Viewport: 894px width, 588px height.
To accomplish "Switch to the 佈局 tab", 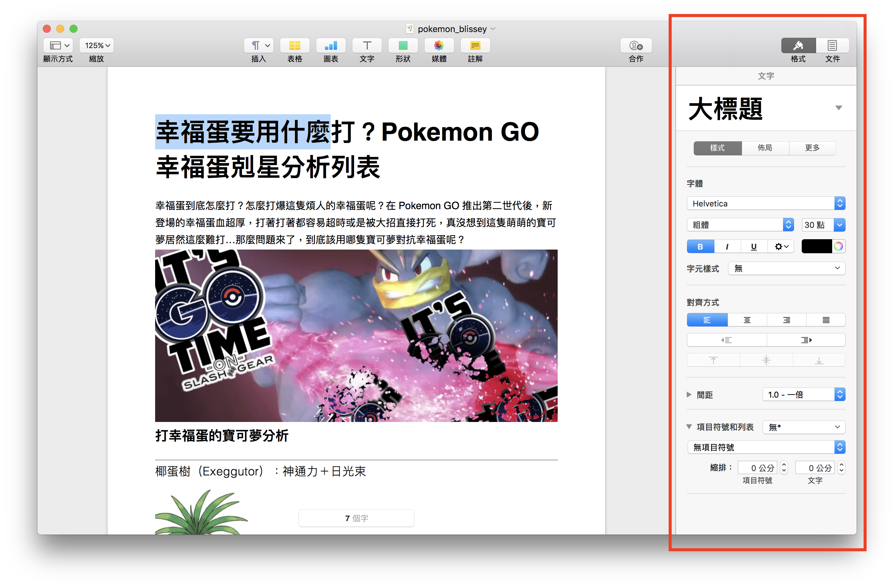I will [765, 148].
